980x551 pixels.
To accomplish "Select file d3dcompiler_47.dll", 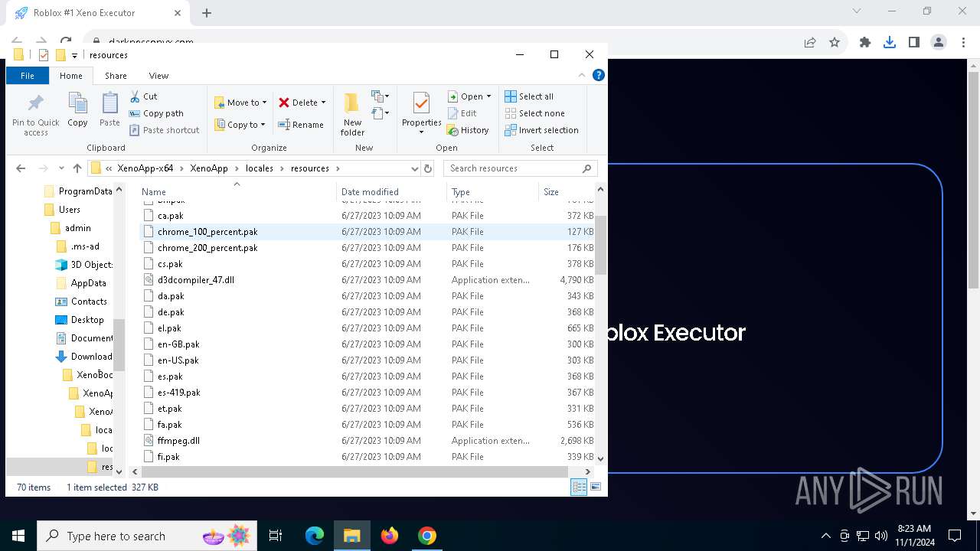I will 195,280.
